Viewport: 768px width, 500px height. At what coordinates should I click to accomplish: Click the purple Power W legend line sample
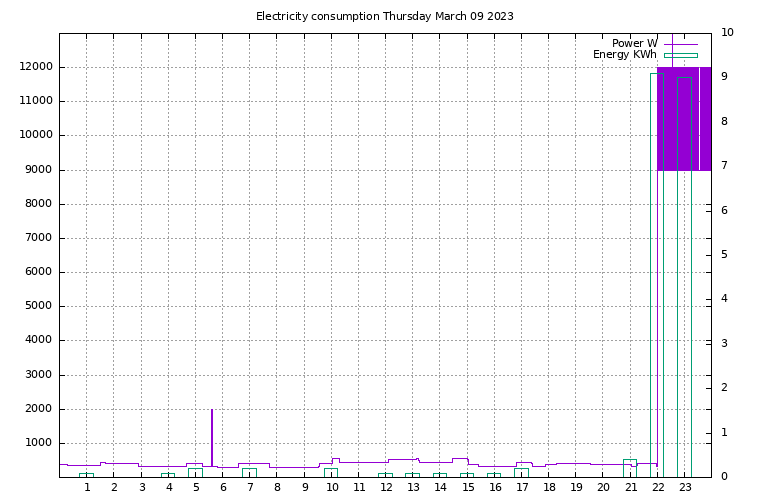click(681, 45)
